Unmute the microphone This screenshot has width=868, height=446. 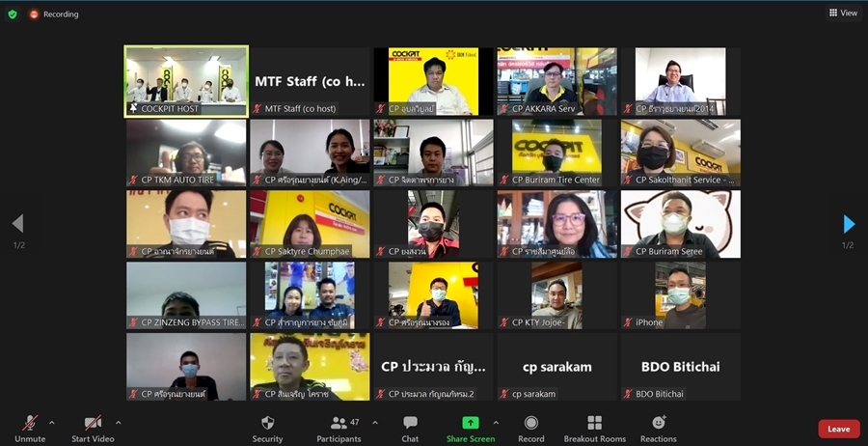click(30, 423)
